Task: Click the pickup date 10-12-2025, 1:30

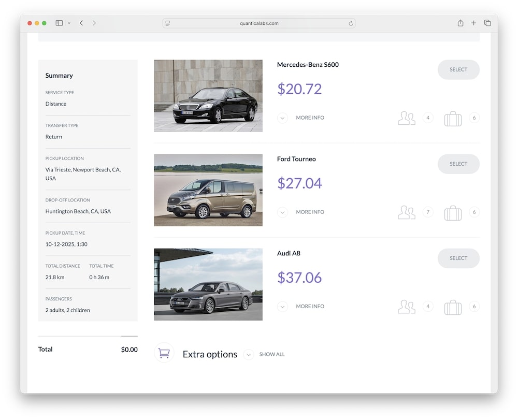Action: point(66,244)
